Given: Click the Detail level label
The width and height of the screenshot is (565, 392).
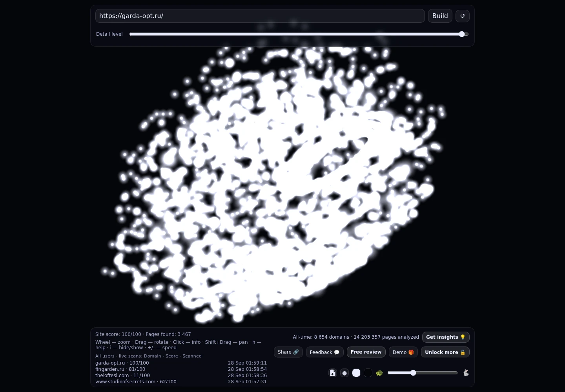Looking at the screenshot, I should click(109, 34).
